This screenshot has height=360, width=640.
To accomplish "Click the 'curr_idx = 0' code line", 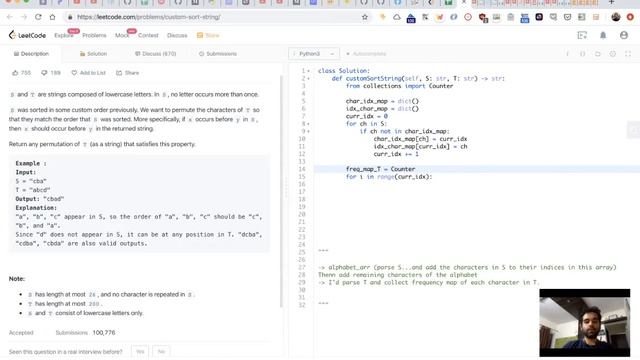I will [367, 116].
